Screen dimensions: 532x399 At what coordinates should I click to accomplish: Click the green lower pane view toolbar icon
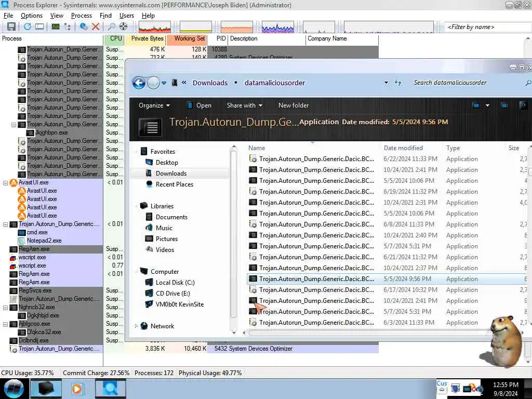(x=55, y=26)
